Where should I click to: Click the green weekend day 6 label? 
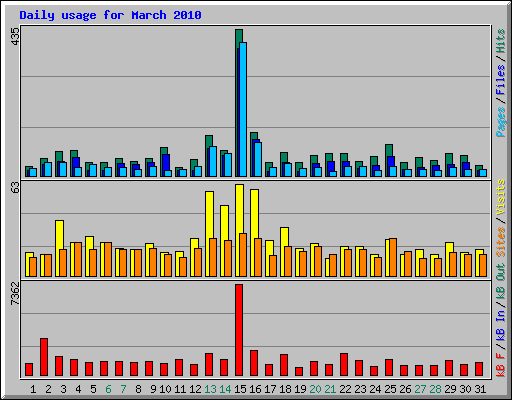point(108,389)
